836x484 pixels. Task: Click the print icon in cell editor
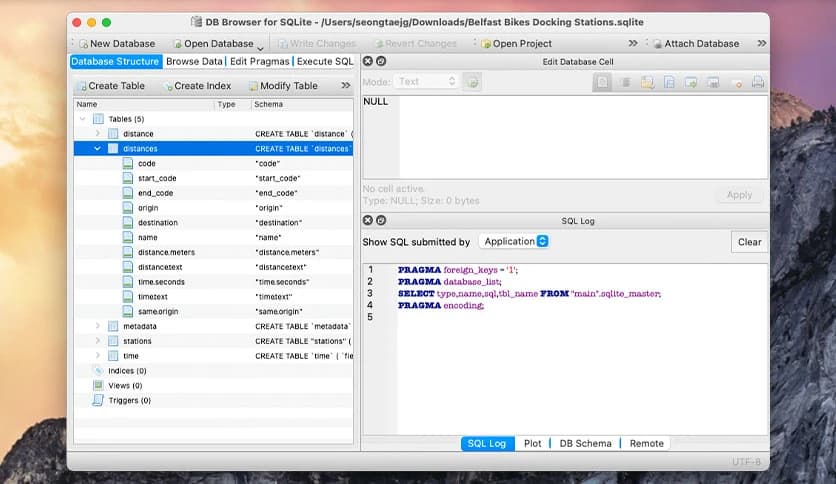point(758,82)
